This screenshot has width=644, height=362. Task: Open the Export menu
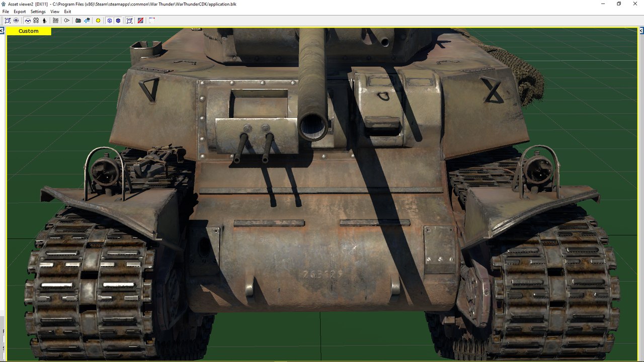point(20,12)
